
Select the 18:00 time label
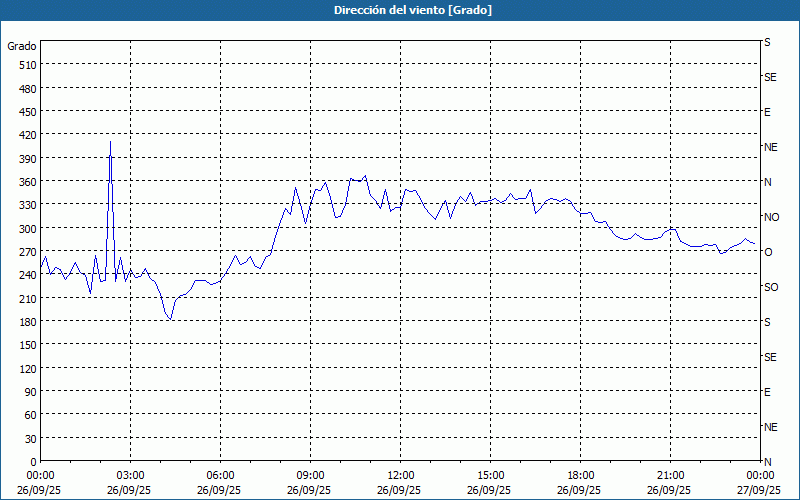pyautogui.click(x=580, y=476)
